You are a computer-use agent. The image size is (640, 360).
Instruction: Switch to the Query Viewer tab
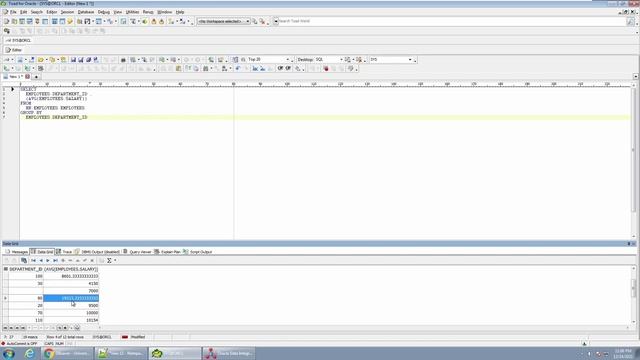138,252
